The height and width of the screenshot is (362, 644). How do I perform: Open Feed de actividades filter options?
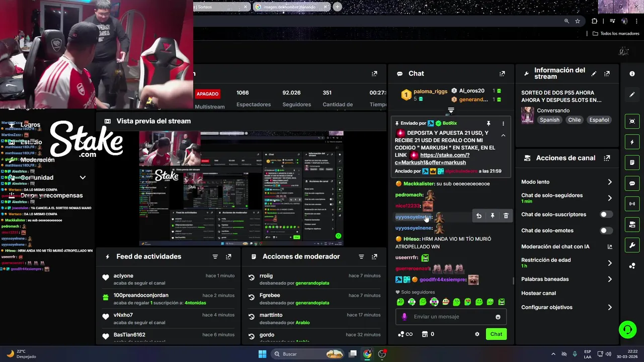(x=215, y=256)
